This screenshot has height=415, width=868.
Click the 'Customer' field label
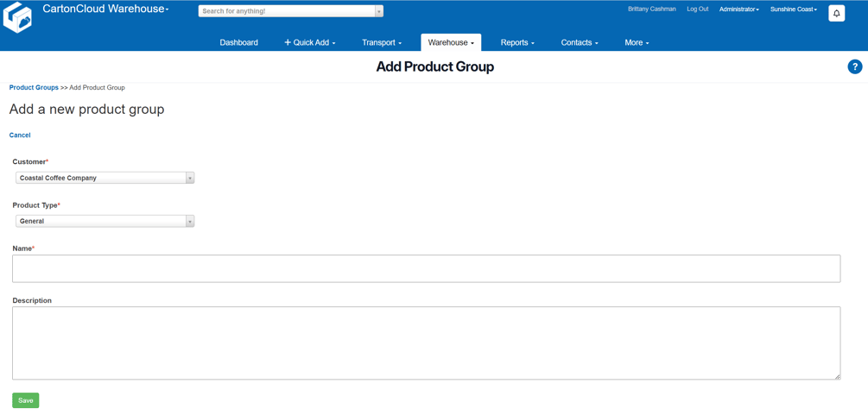[29, 161]
